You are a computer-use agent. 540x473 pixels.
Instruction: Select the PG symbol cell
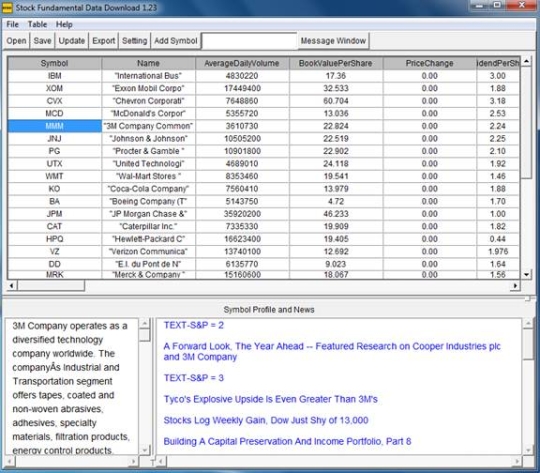[54, 151]
